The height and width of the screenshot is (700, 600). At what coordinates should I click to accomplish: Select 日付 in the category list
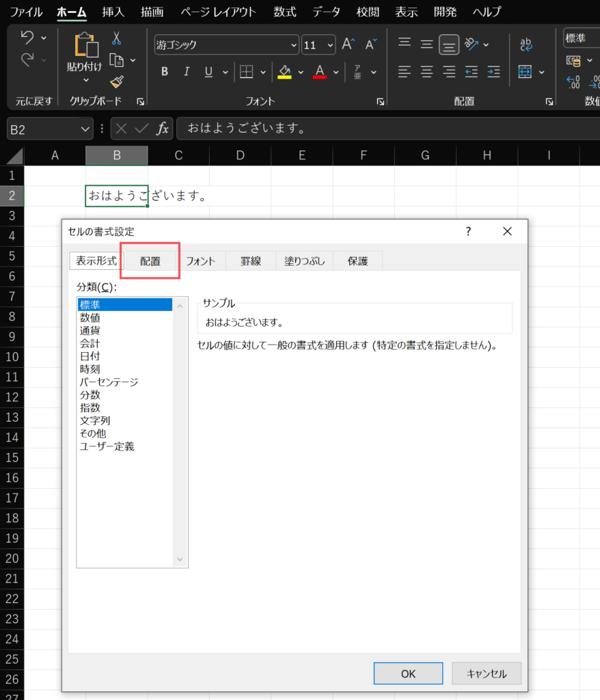[90, 355]
